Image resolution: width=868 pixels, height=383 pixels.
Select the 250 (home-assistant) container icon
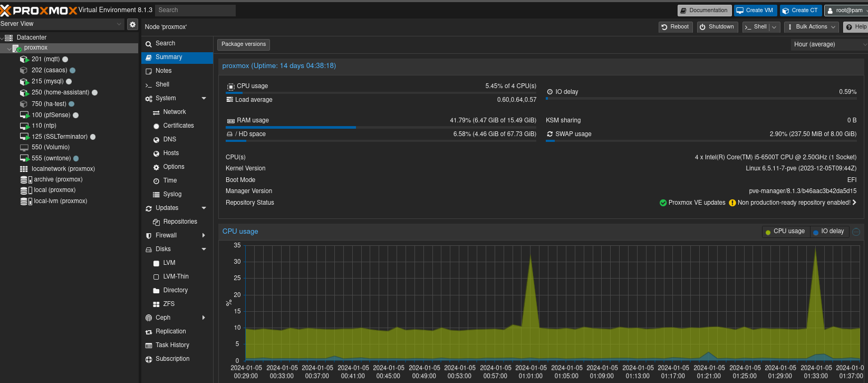coord(24,93)
